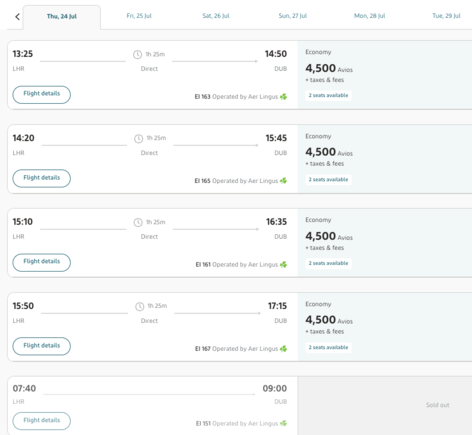This screenshot has width=472, height=435.
Task: Show Flight details for the 15:10 flight
Action: pyautogui.click(x=42, y=262)
